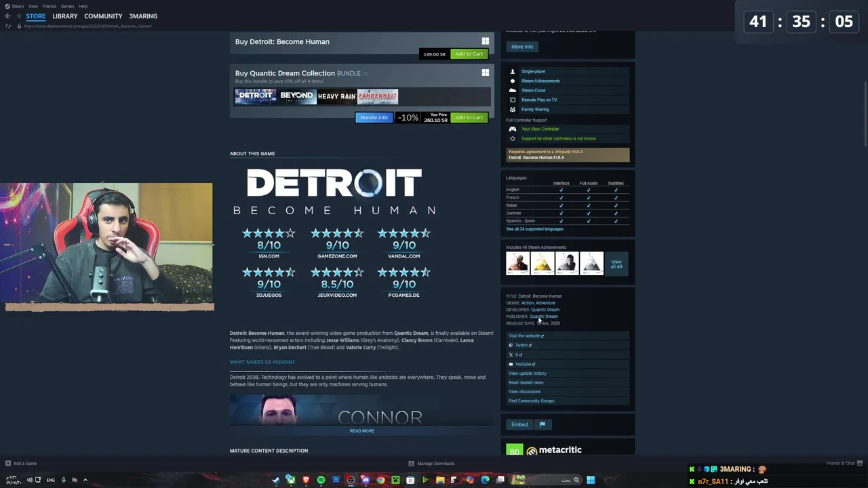868x488 pixels.
Task: Open the Visit the website link
Action: click(526, 335)
